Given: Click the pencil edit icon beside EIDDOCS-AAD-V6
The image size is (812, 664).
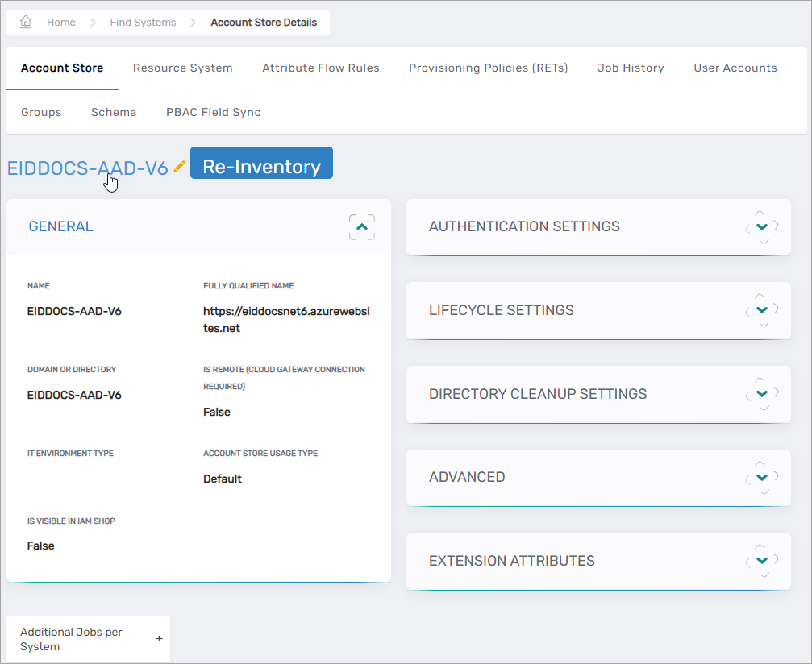Looking at the screenshot, I should 179,167.
